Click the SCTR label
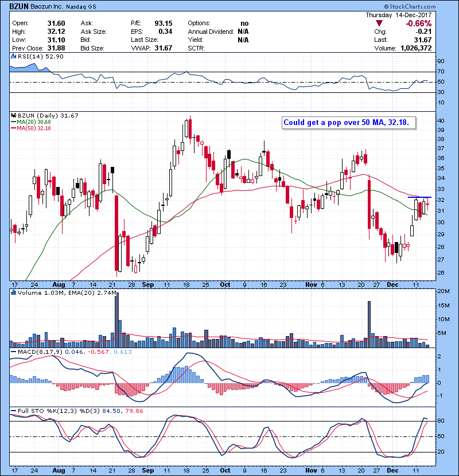459x476 pixels. (x=196, y=48)
